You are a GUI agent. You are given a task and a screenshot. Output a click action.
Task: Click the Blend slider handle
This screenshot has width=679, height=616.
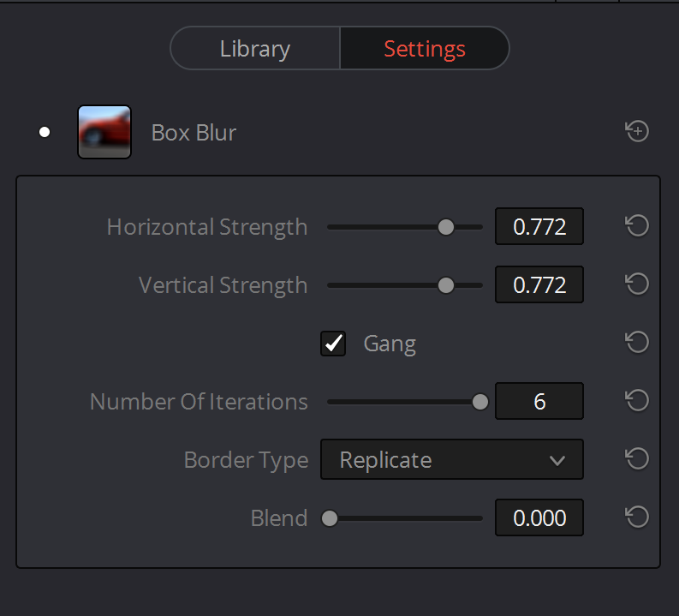(x=330, y=518)
